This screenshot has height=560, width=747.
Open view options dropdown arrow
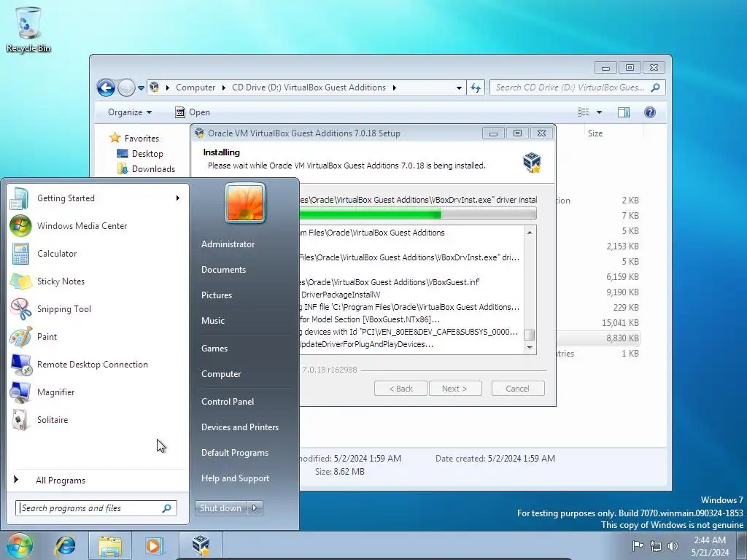(599, 112)
